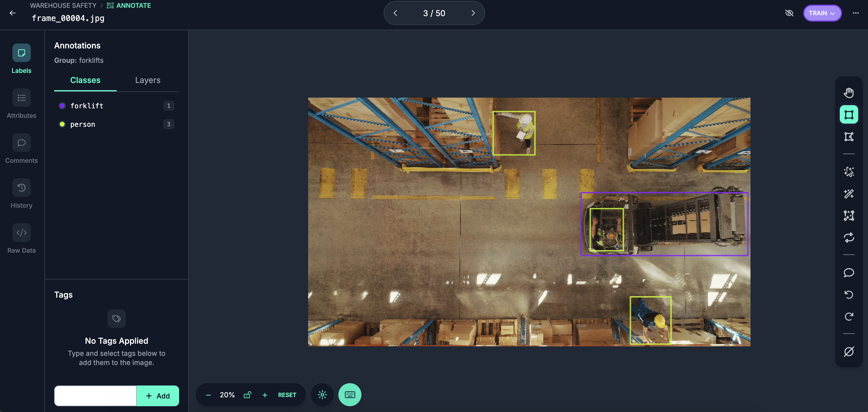The width and height of the screenshot is (868, 412).
Task: Open the three-dot more options menu
Action: click(x=856, y=13)
